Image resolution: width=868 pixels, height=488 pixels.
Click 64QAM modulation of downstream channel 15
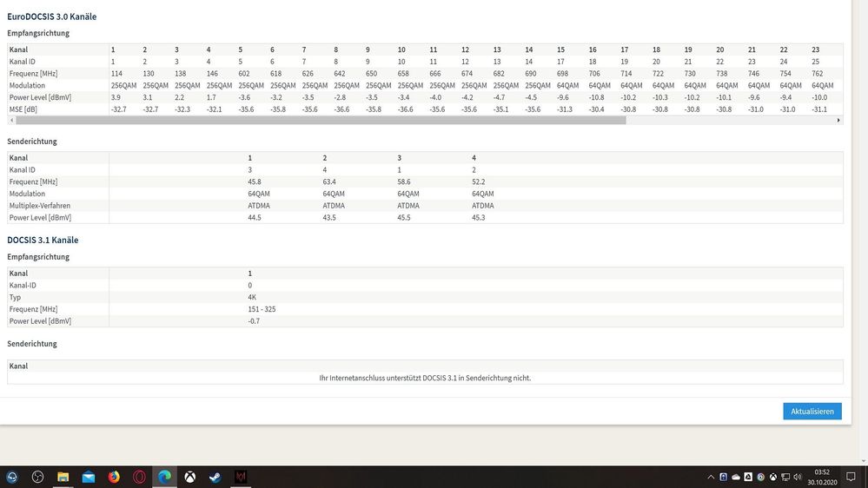pos(568,86)
